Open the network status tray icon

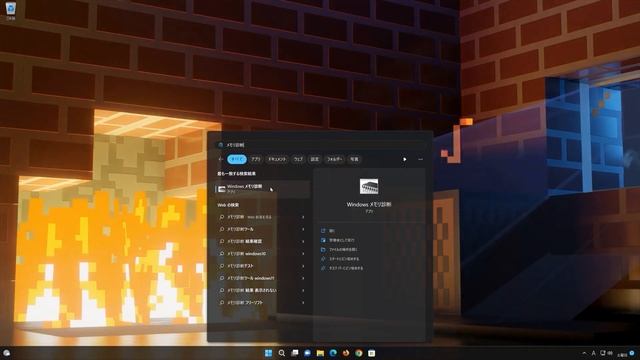click(x=602, y=353)
